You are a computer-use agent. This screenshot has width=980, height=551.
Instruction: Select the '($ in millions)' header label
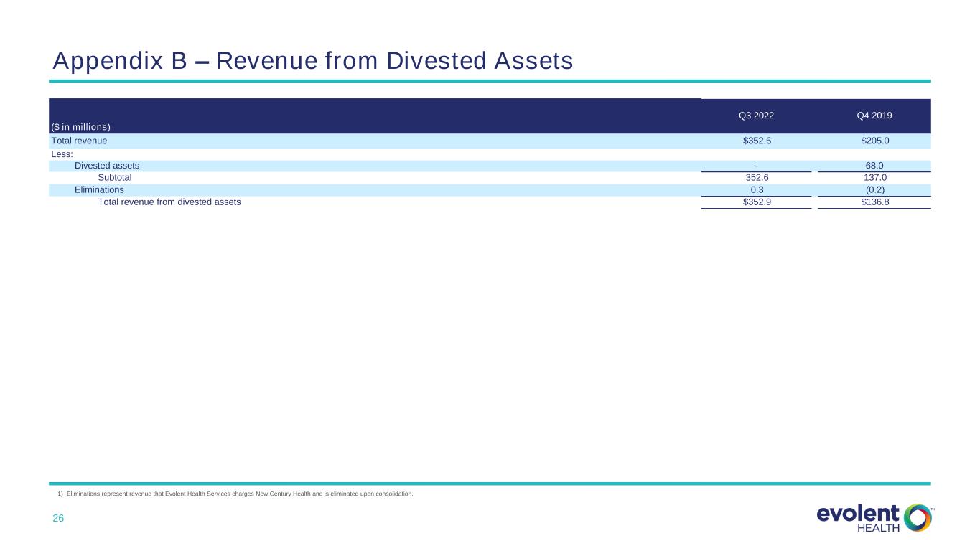click(80, 127)
